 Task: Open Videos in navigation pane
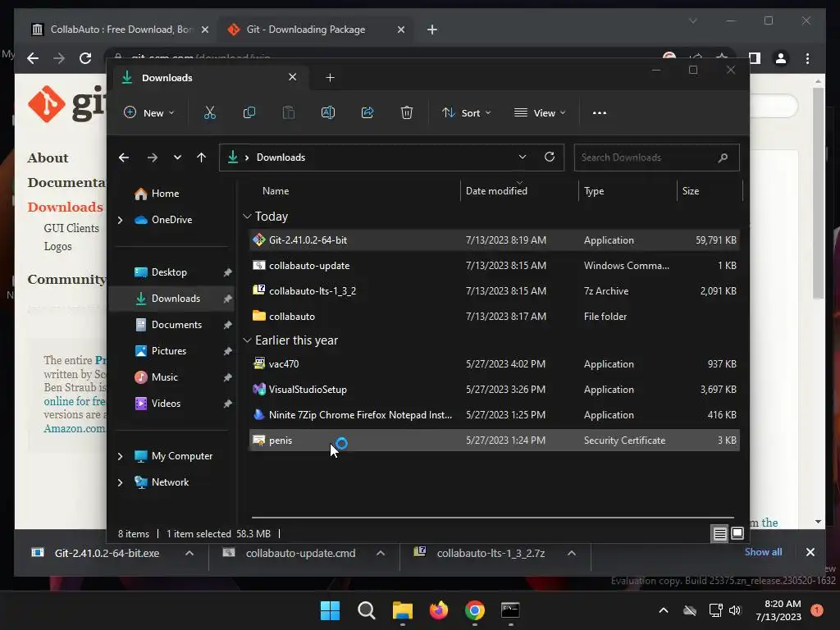pos(166,404)
